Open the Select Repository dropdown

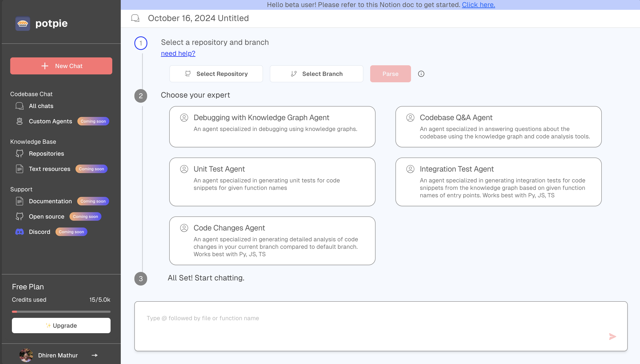[216, 74]
